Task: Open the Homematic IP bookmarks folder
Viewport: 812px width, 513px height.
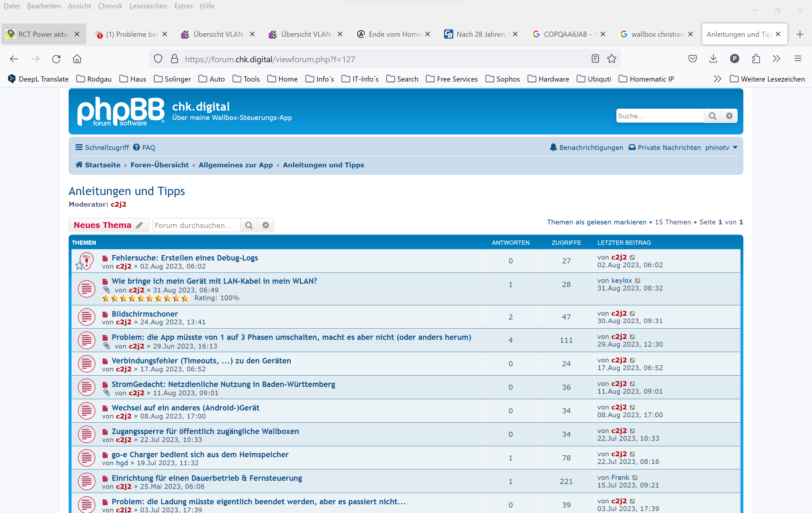Action: (646, 79)
